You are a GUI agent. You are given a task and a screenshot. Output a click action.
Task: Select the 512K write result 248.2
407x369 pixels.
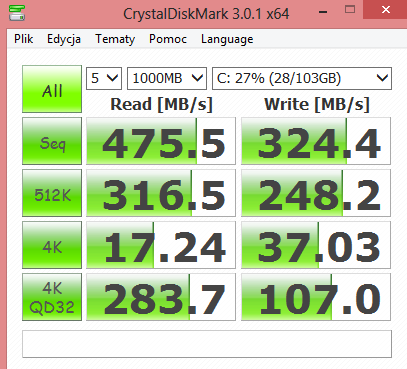tap(316, 193)
